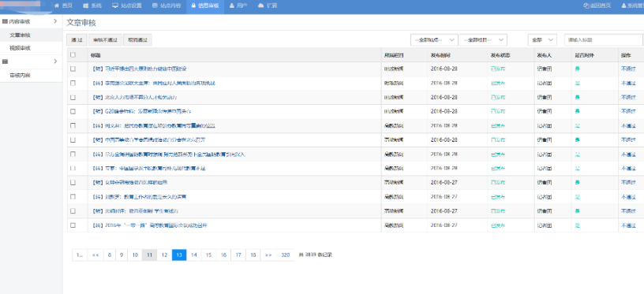Open the 全部站点 site filter dropdown

pyautogui.click(x=434, y=39)
